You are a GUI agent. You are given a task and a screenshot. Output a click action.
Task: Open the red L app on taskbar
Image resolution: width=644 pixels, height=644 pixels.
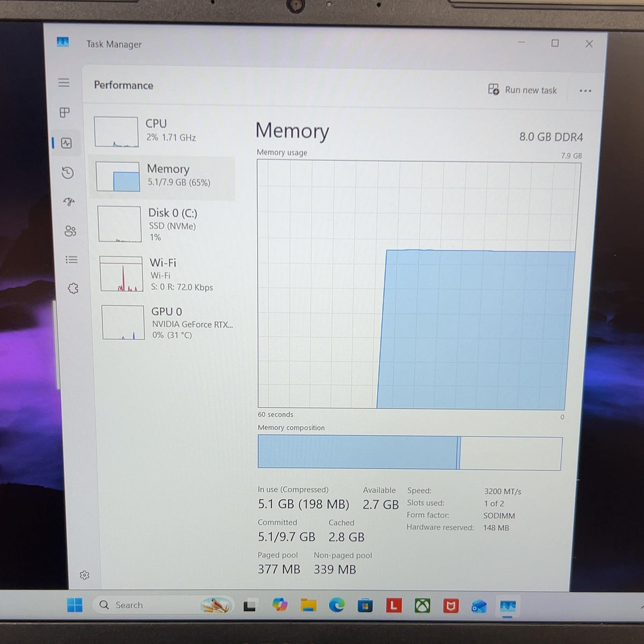[394, 606]
